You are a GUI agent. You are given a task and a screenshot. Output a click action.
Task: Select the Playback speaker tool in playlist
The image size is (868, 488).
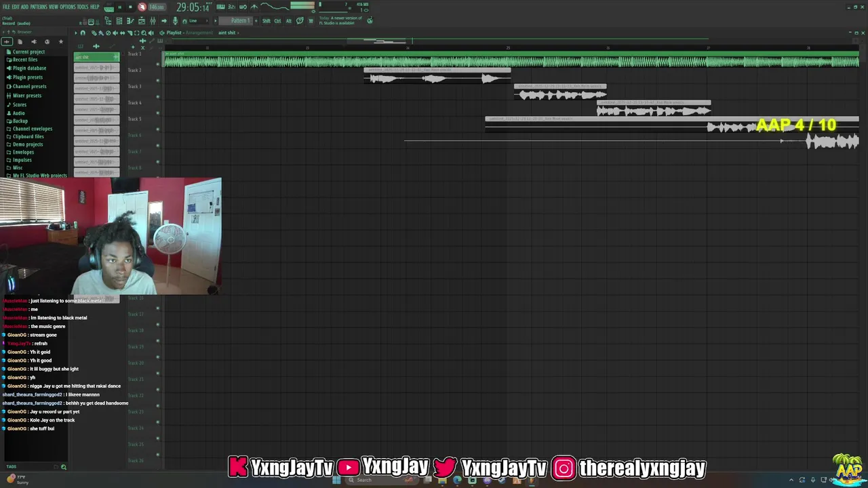151,33
